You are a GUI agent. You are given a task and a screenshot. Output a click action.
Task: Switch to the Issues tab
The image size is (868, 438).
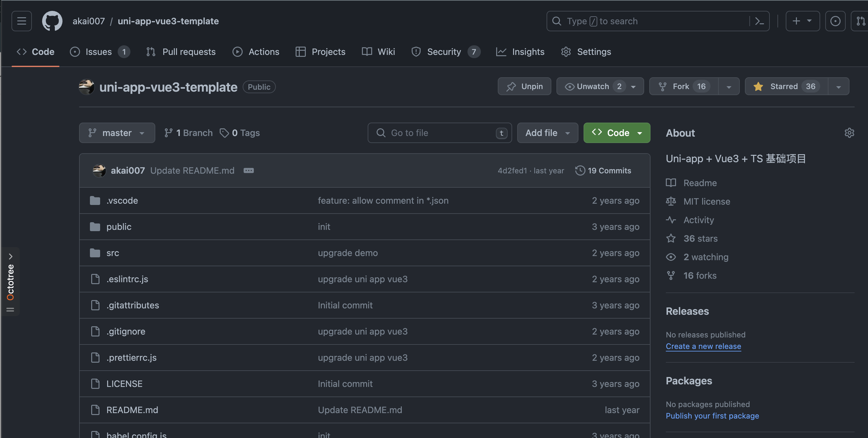pyautogui.click(x=100, y=52)
